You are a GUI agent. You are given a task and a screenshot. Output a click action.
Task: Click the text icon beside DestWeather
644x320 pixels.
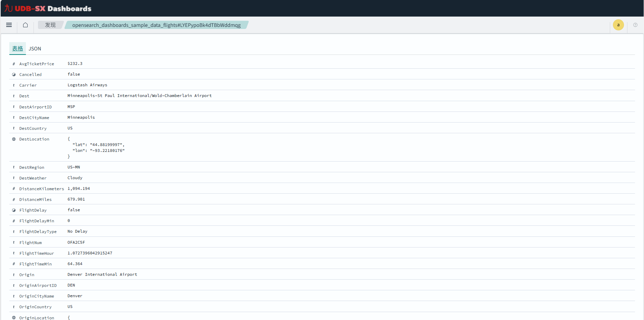(x=13, y=178)
